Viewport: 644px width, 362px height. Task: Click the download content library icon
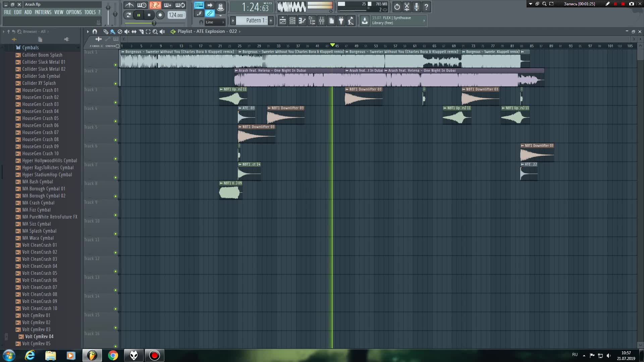click(365, 21)
